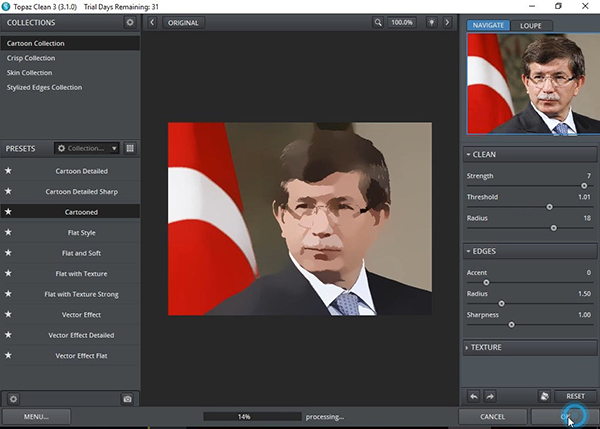Click the CANCEL button
Screen dimensions: 600x429
pyautogui.click(x=492, y=416)
